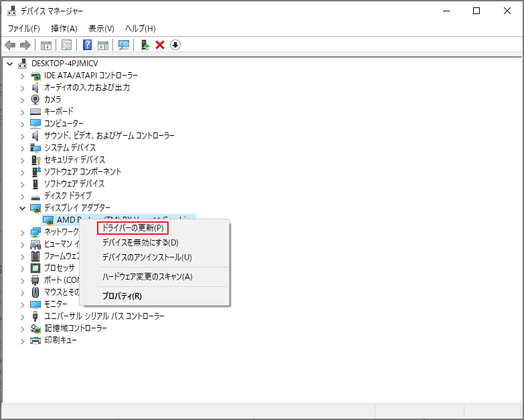
Task: Select the DESKTOP-4PJMICV computer icon
Action: click(x=23, y=64)
